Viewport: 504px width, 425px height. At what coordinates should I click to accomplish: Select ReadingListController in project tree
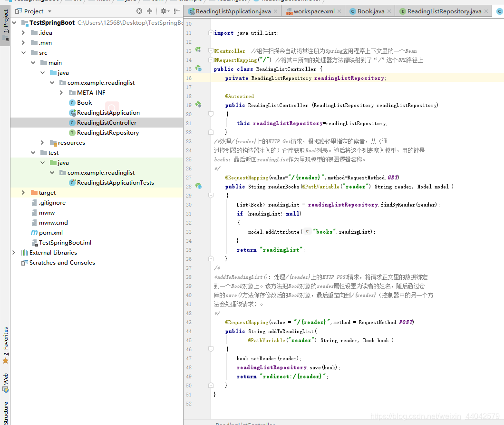coord(107,123)
